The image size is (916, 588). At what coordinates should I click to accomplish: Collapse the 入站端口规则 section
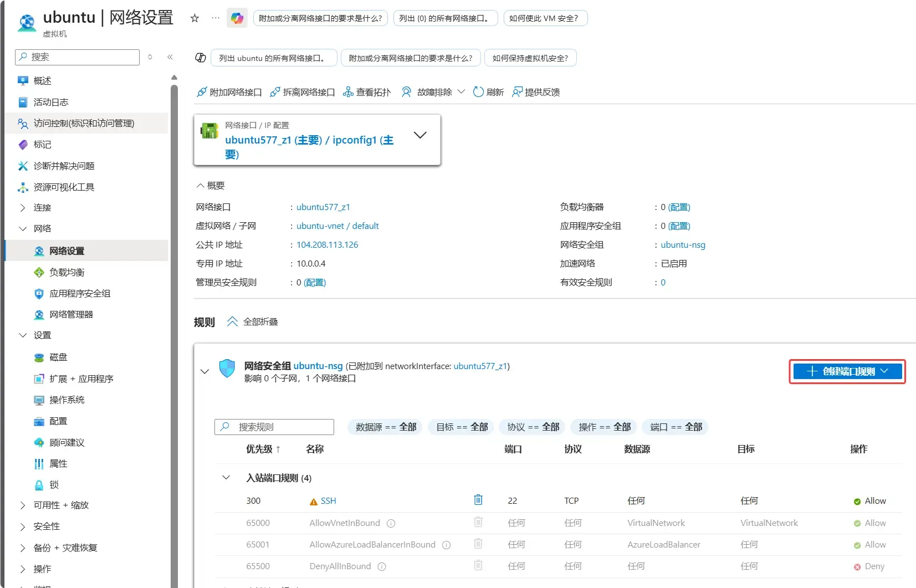tap(226, 477)
